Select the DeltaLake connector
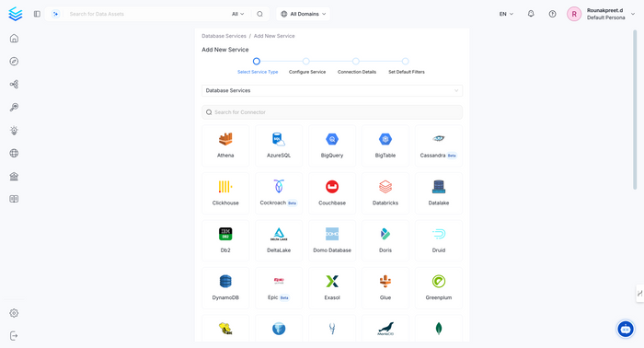 tap(279, 241)
